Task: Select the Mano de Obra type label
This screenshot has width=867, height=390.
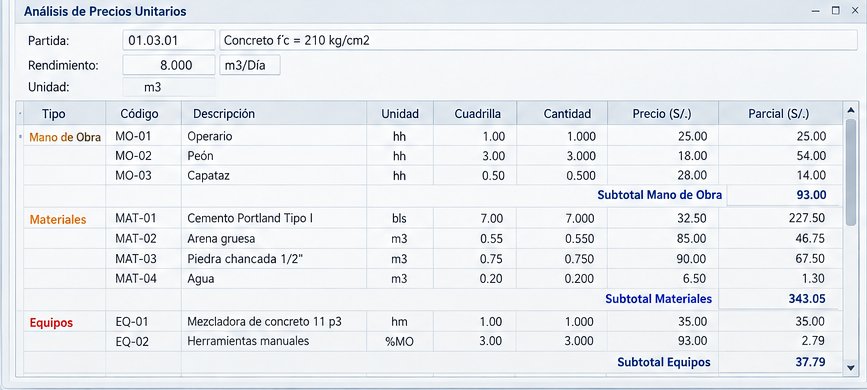Action: coord(65,137)
